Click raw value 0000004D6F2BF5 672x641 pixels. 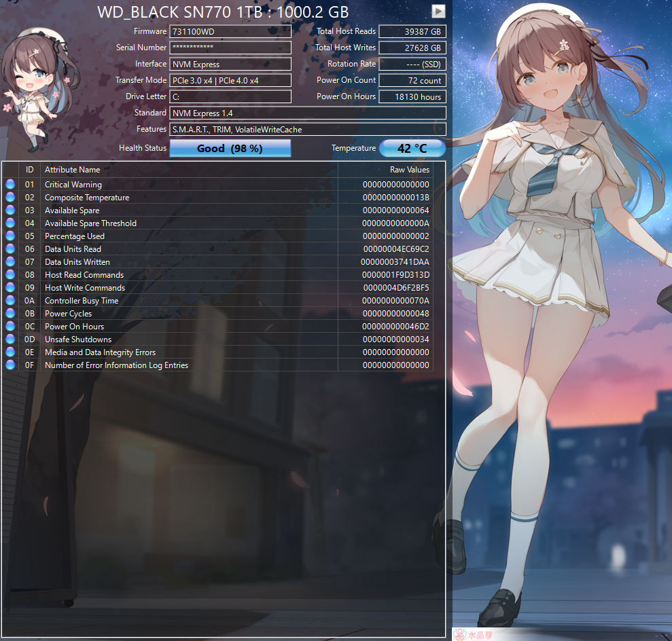(x=396, y=287)
